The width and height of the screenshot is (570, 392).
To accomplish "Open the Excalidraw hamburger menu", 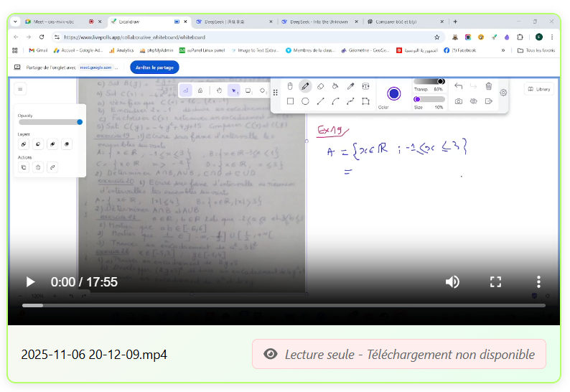I will (20, 89).
